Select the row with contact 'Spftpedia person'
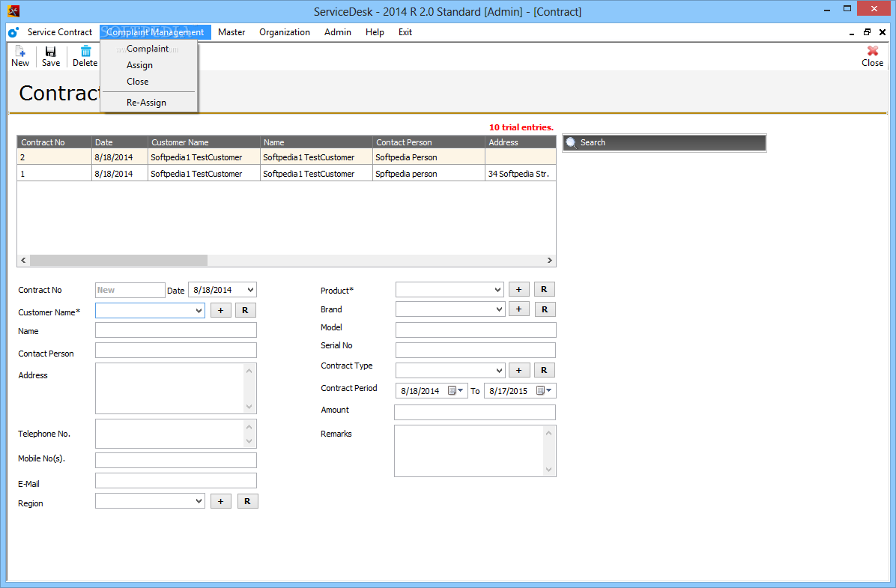896x588 pixels. pyautogui.click(x=286, y=174)
